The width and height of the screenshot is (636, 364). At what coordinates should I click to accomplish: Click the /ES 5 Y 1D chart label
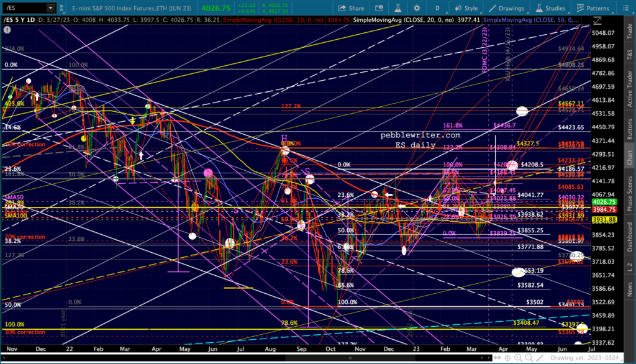point(19,20)
